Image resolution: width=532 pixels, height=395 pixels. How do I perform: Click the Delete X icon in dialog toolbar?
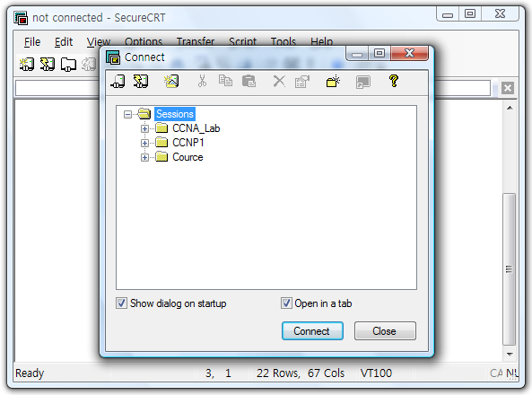click(279, 82)
